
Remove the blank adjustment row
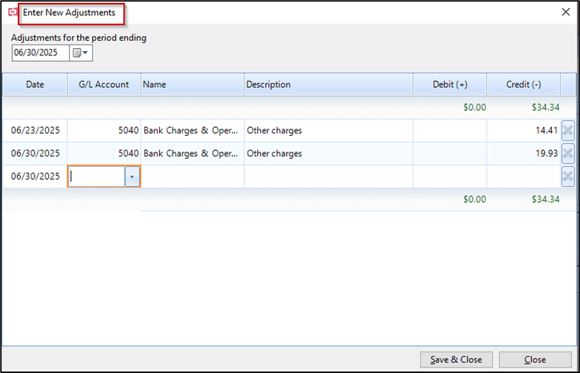[568, 177]
